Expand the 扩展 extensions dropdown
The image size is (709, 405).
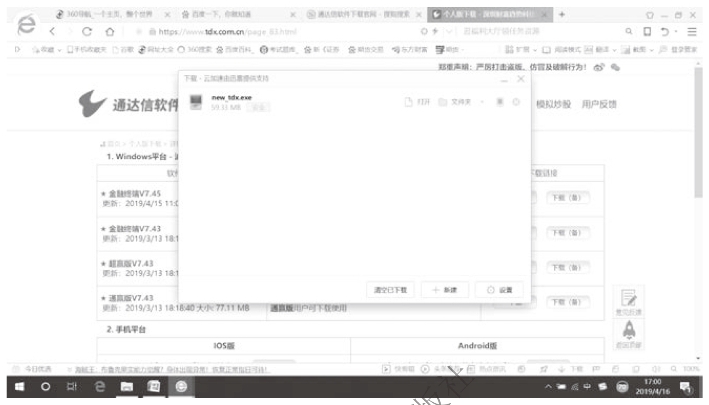click(520, 50)
